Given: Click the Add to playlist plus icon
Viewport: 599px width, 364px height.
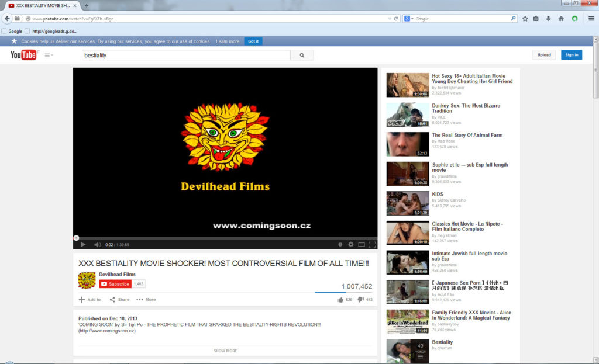Looking at the screenshot, I should click(82, 300).
